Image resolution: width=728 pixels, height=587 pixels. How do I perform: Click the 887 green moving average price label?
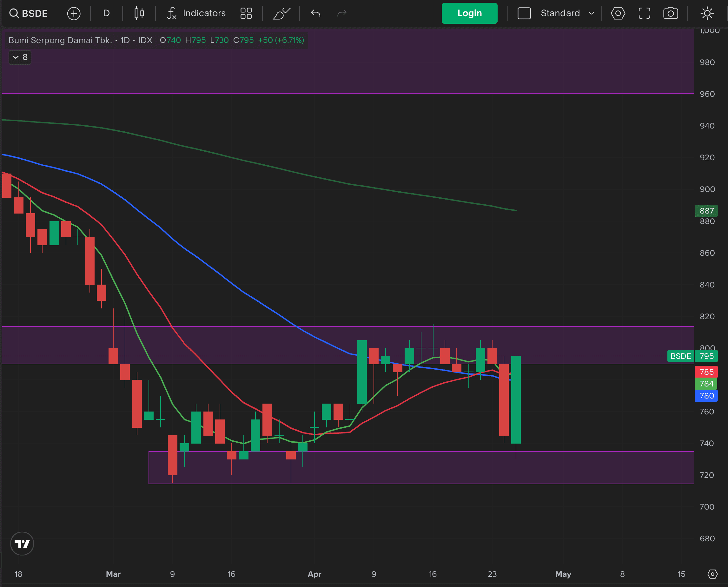click(706, 211)
